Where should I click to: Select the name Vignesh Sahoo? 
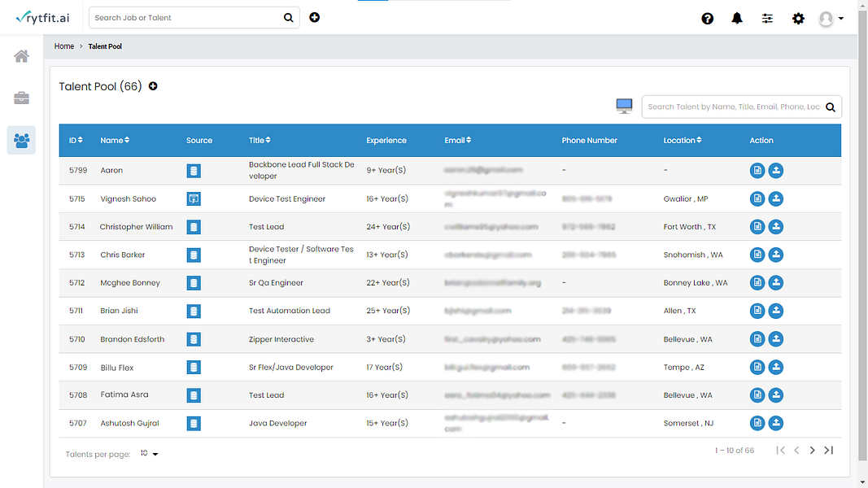coord(128,199)
